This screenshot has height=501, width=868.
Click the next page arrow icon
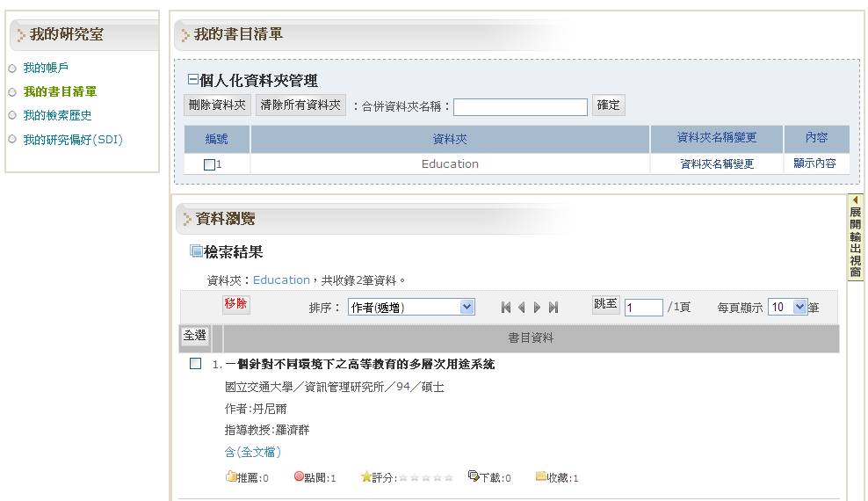click(x=538, y=308)
